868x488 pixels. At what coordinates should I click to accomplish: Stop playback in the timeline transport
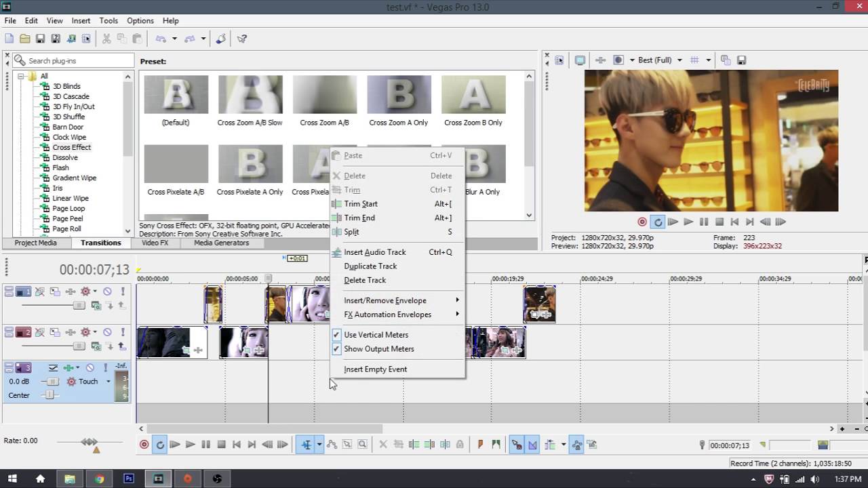click(221, 445)
